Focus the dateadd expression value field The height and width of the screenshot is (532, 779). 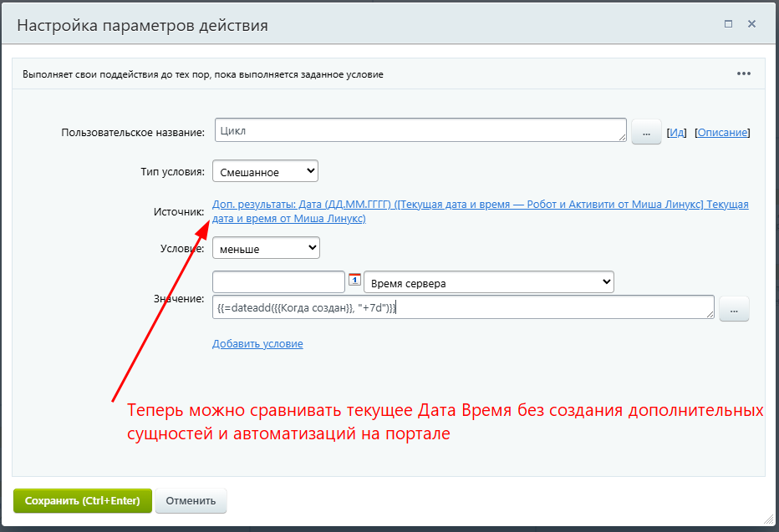(x=463, y=307)
